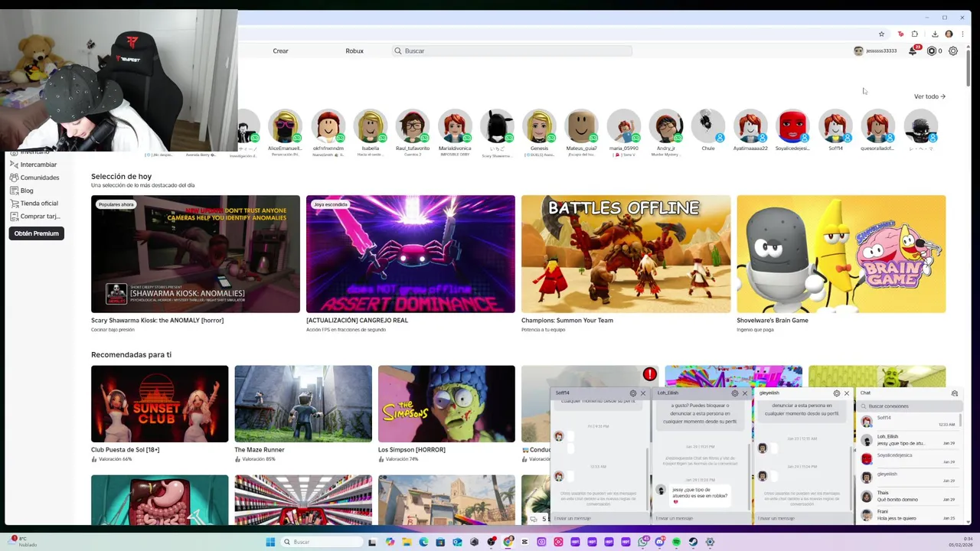Open Scary Shawarma Kiosk game thumbnail

[x=195, y=254]
